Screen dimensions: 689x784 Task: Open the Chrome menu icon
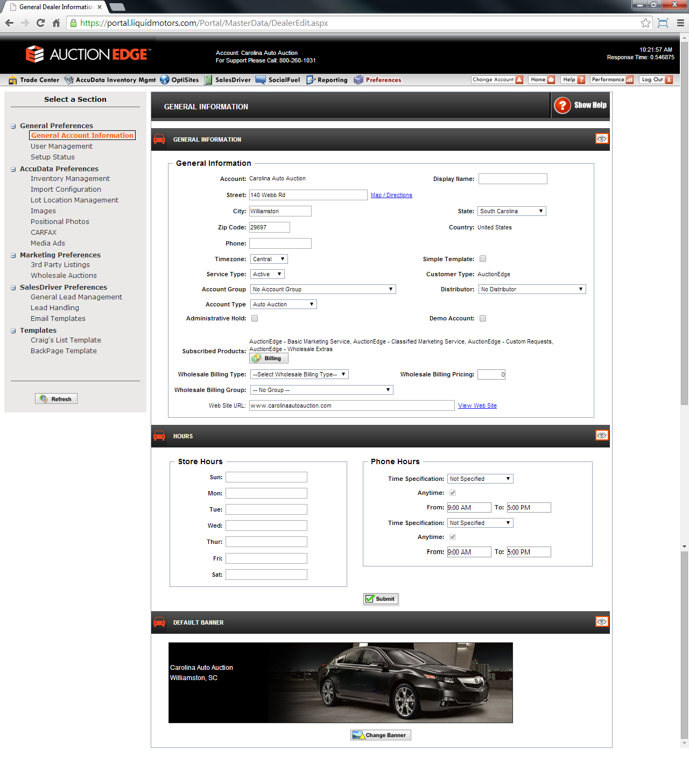(x=680, y=23)
